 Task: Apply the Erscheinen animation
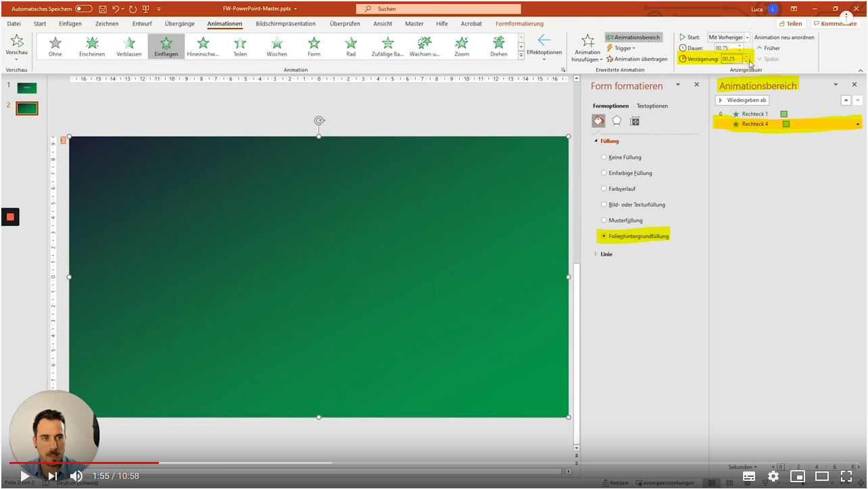(92, 47)
